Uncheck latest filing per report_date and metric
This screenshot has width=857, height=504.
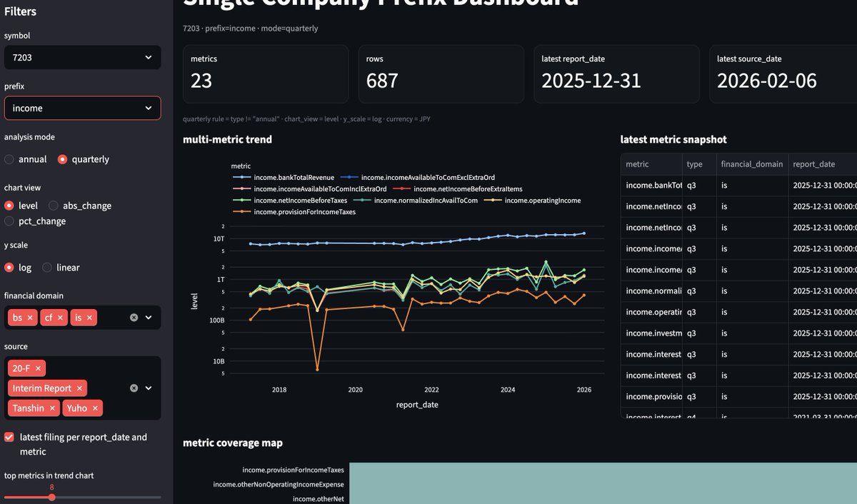9,437
